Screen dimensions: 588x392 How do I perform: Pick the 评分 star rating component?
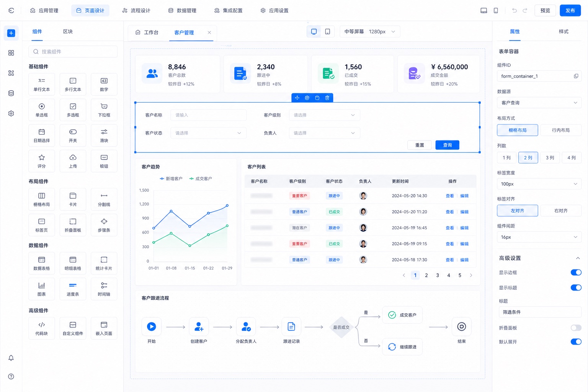point(42,161)
